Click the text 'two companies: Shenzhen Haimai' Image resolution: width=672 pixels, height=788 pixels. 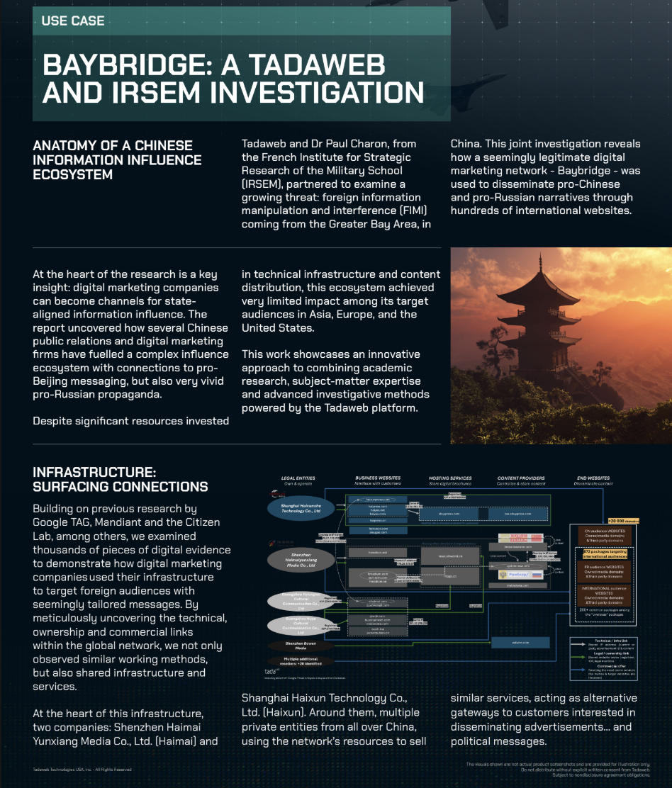[x=116, y=727]
